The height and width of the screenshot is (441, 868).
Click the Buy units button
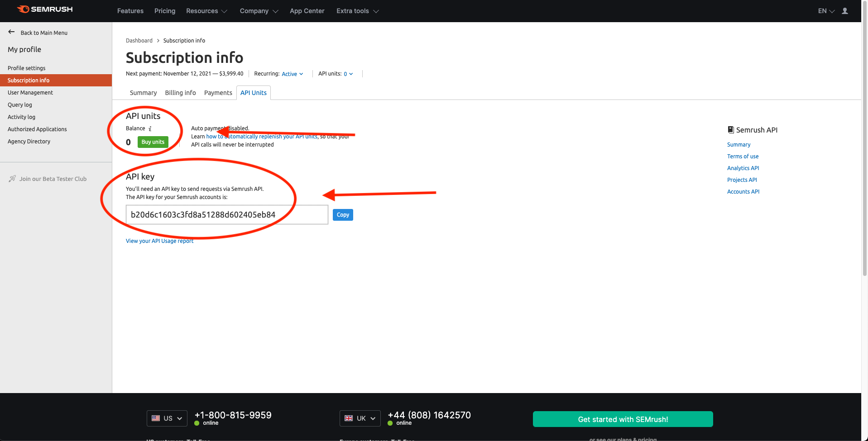153,142
